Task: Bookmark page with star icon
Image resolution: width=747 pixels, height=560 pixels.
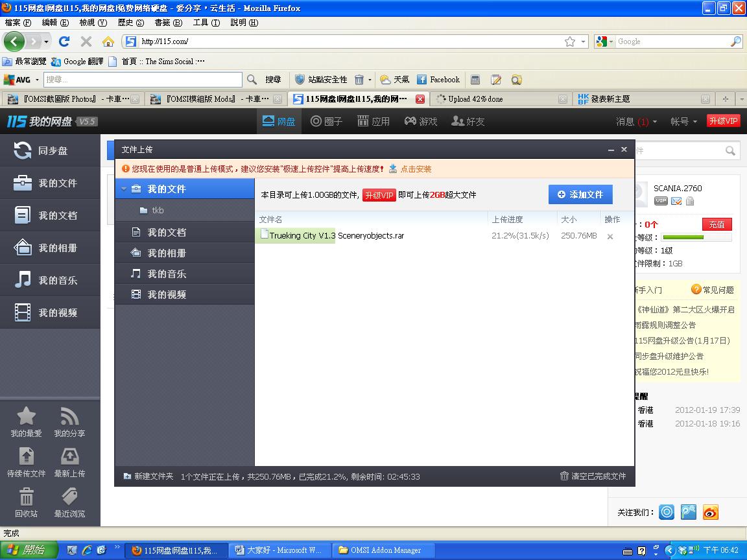Action: 570,41
